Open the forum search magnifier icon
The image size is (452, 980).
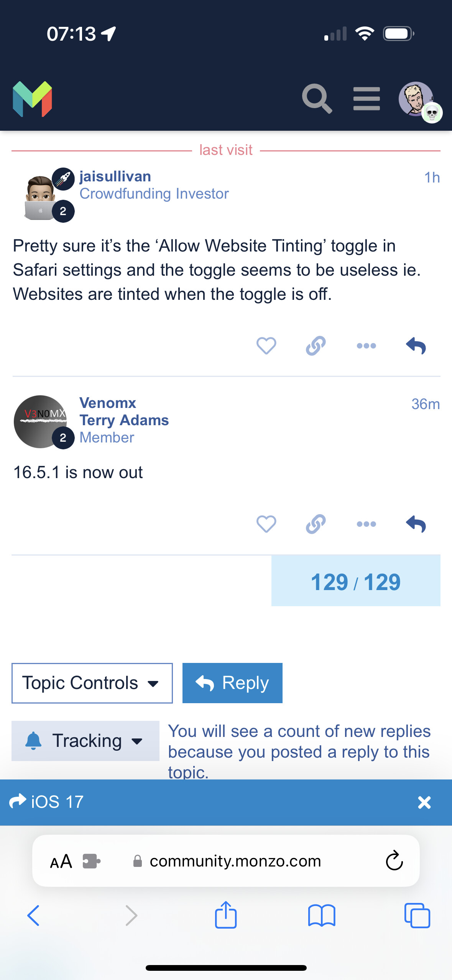click(317, 99)
